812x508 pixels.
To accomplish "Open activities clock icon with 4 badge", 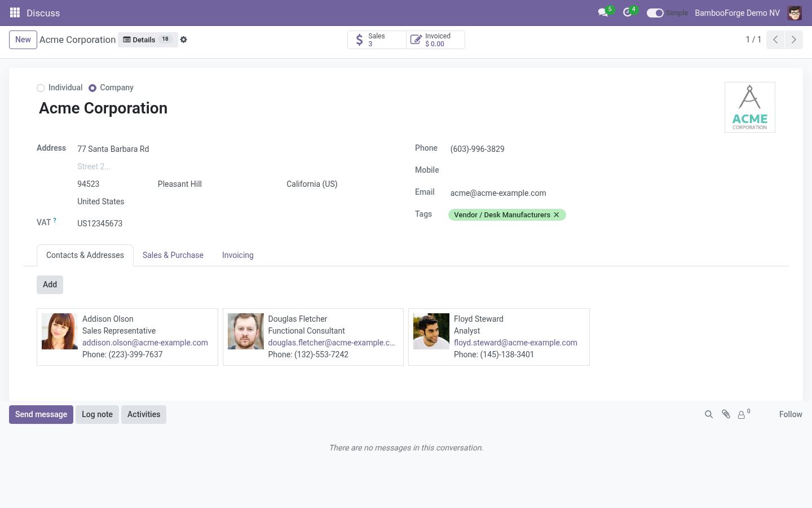I will 629,12.
